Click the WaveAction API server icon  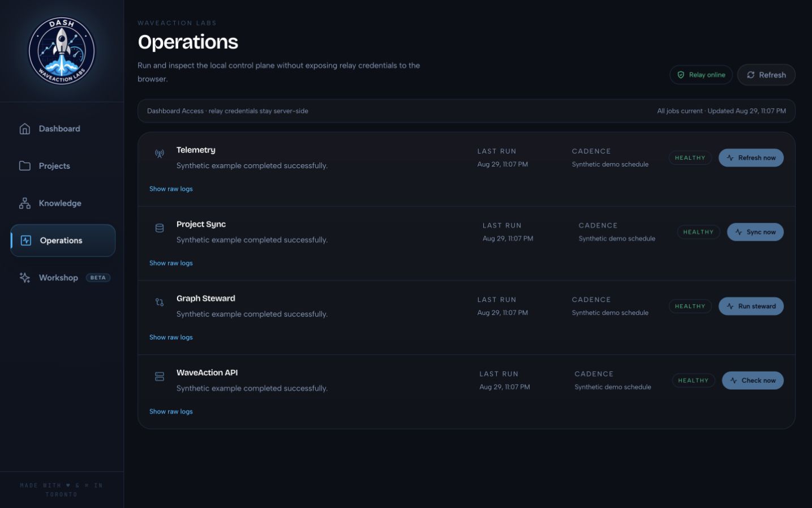pyautogui.click(x=160, y=376)
